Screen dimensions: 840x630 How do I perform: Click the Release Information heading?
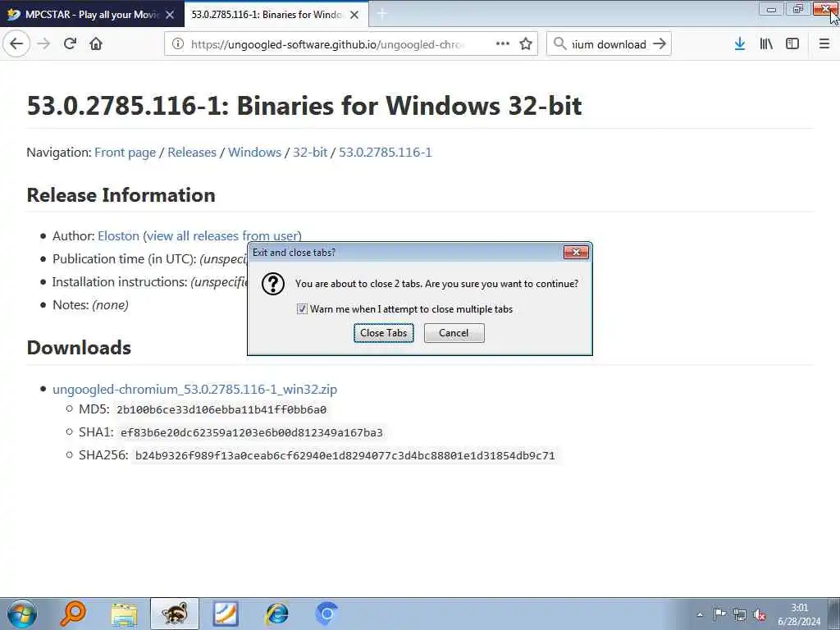point(121,194)
